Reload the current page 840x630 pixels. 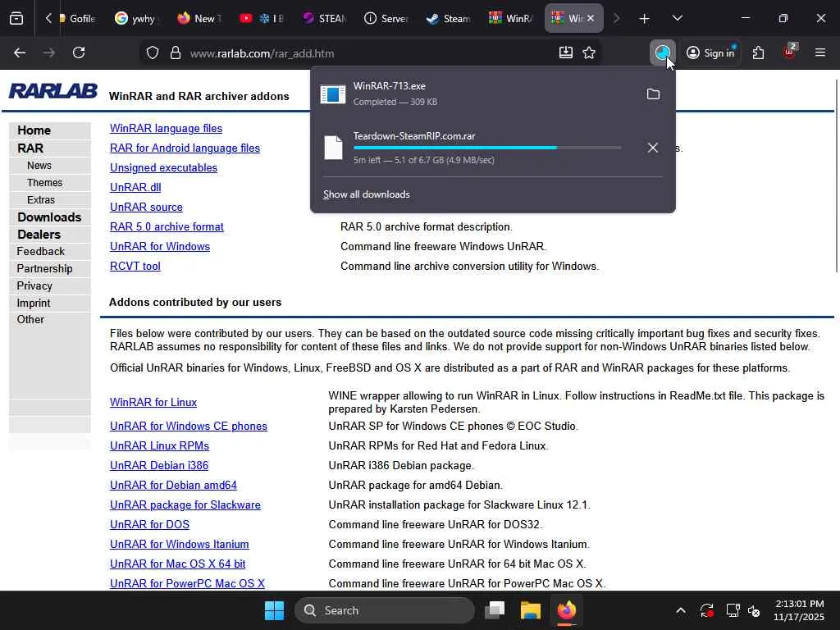pyautogui.click(x=79, y=53)
